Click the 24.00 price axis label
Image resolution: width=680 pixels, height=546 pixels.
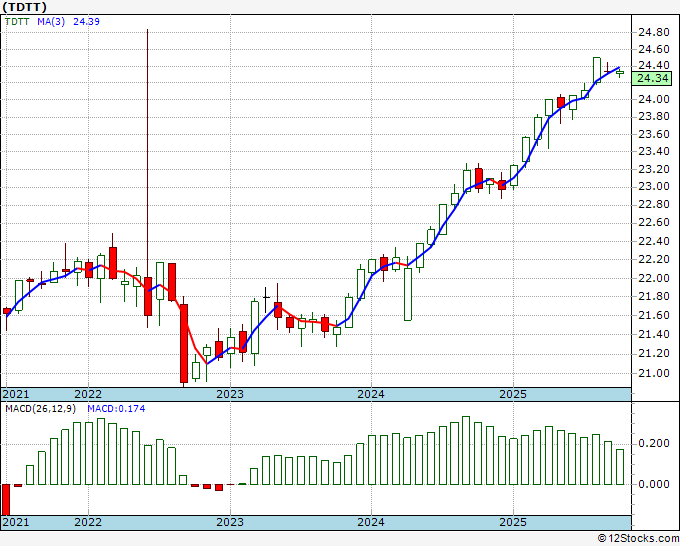click(654, 99)
